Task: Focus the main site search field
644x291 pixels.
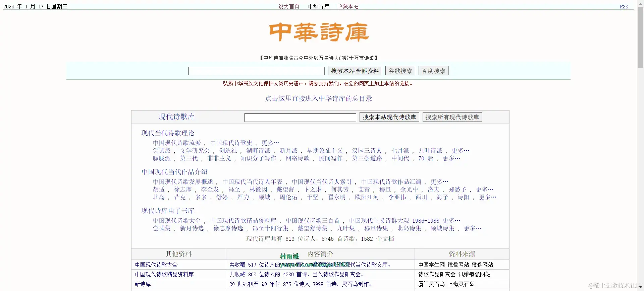Action: (256, 71)
